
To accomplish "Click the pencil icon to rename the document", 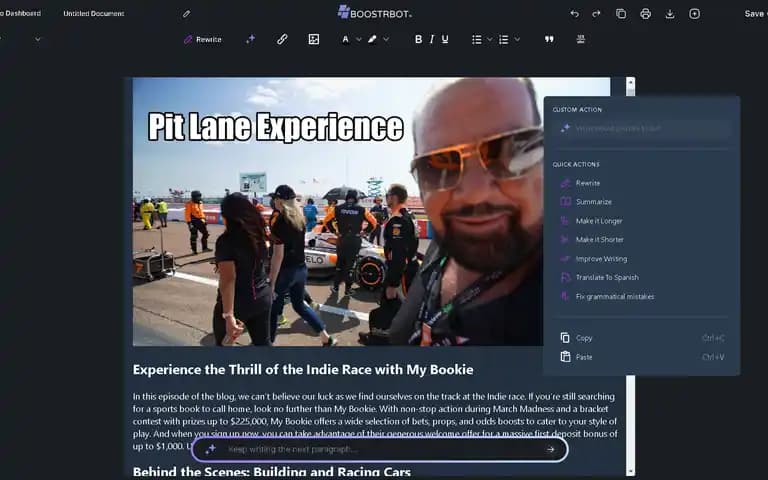I will click(186, 14).
